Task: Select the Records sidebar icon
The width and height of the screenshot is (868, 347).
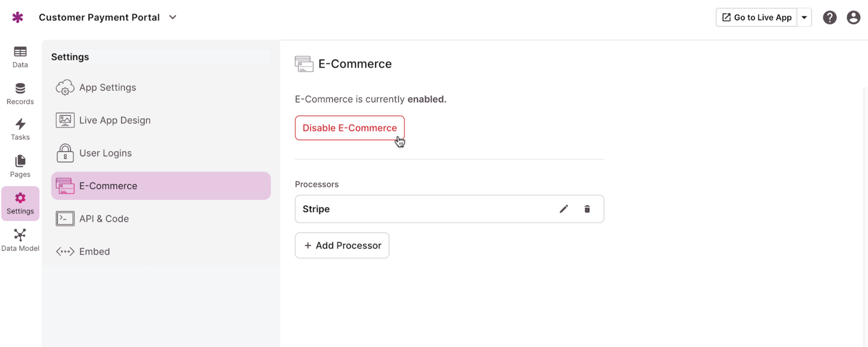Action: tap(20, 93)
